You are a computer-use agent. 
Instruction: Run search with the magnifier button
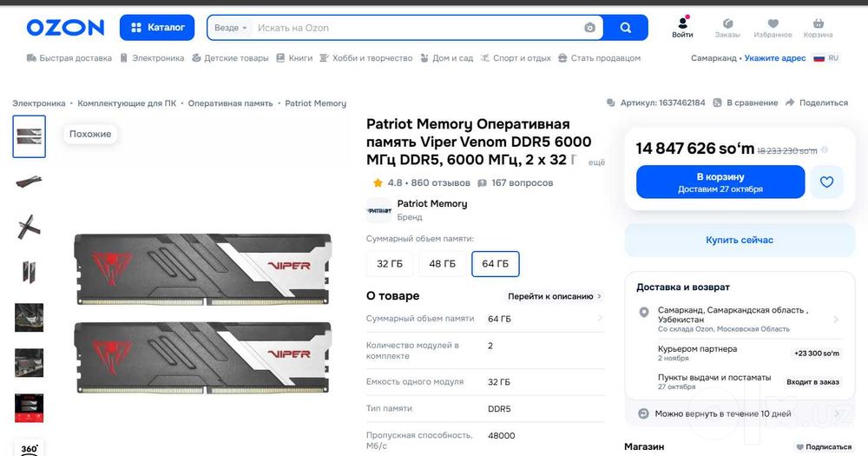point(626,28)
